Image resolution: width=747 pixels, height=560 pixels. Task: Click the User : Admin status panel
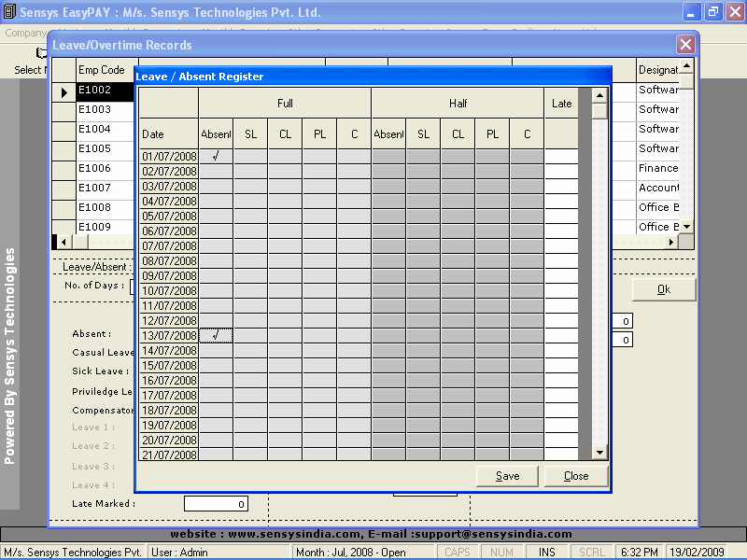(218, 553)
